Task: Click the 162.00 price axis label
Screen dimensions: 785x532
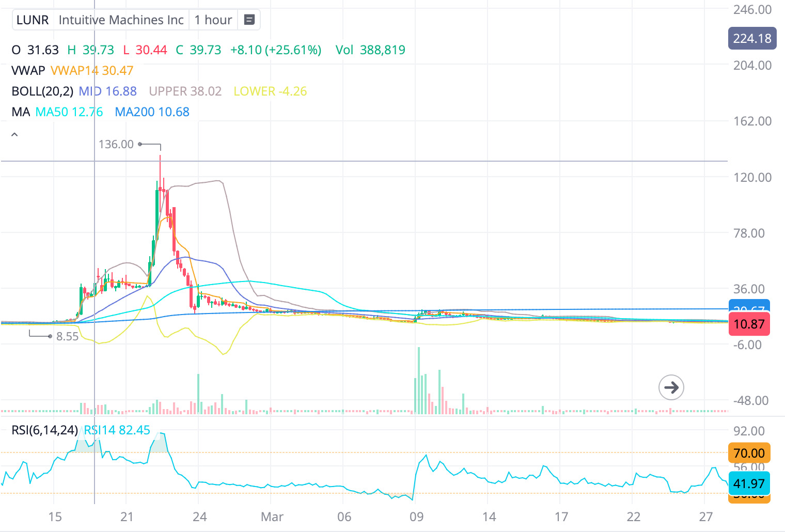Action: [x=752, y=121]
